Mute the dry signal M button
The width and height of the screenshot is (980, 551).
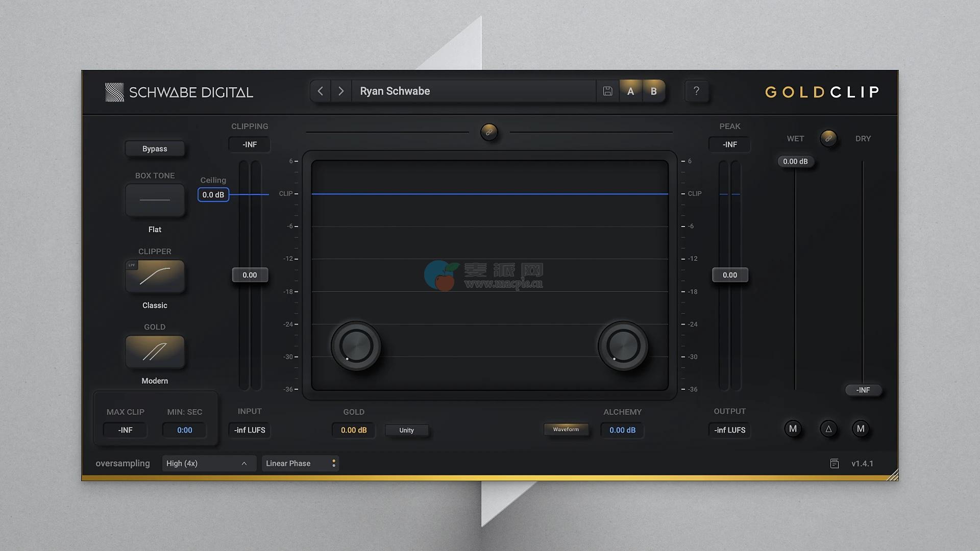pos(861,429)
